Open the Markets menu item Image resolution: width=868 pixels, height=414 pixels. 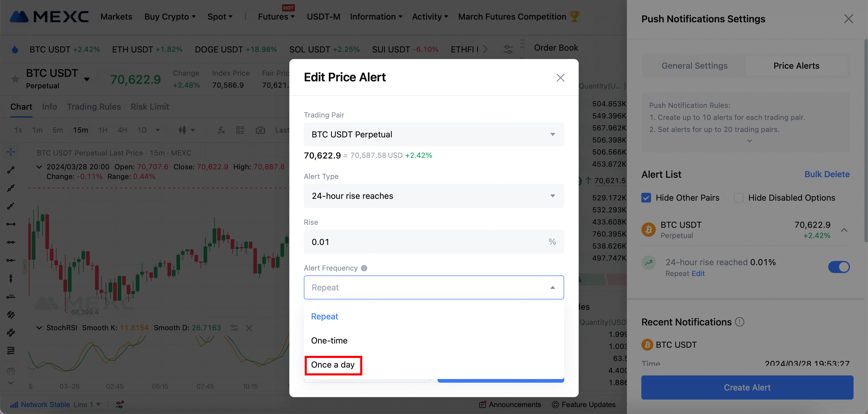(116, 17)
